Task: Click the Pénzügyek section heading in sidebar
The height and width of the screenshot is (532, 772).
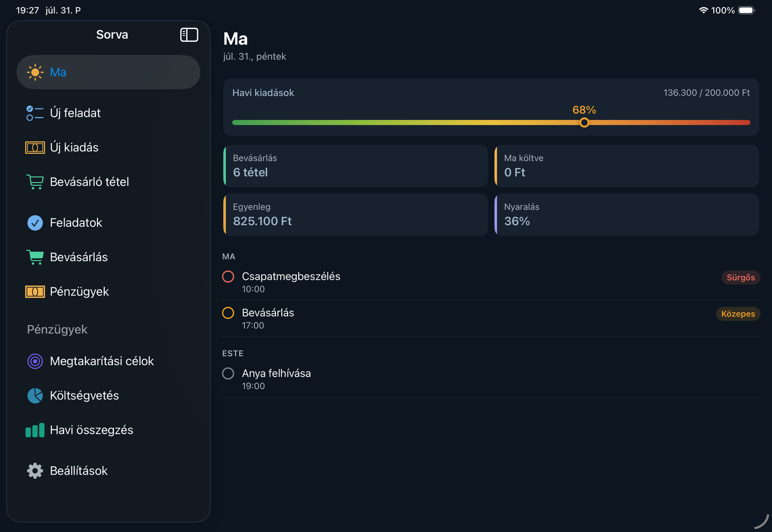Action: coord(57,329)
